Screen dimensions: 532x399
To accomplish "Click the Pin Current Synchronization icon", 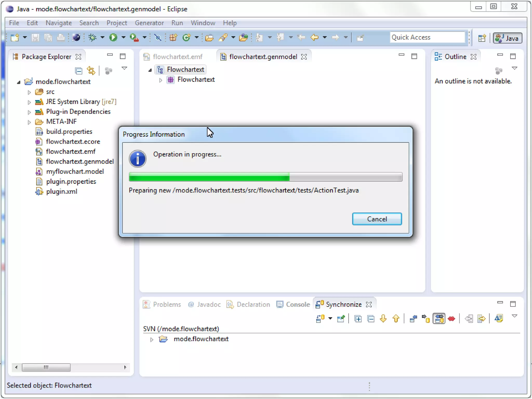I will (341, 319).
